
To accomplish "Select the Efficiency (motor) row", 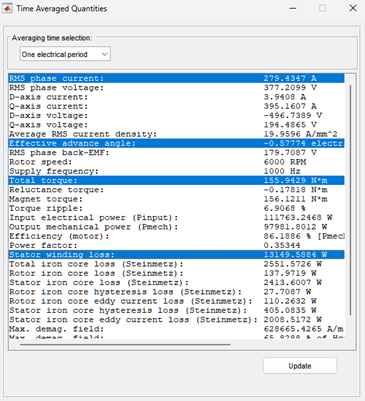I will pyautogui.click(x=176, y=236).
